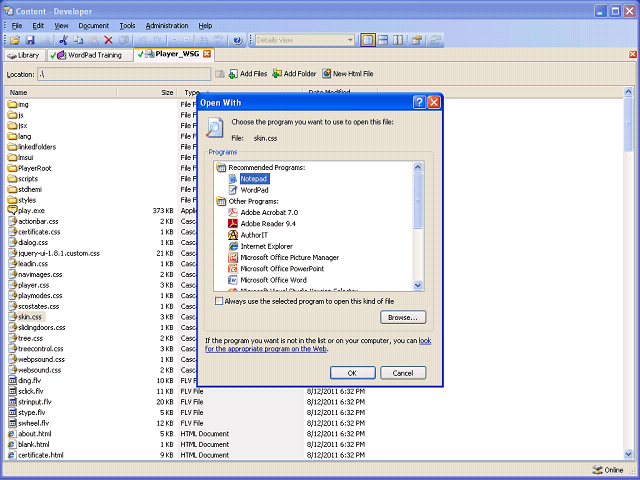The image size is (640, 480).
Task: Open the Tools menu
Action: click(127, 26)
